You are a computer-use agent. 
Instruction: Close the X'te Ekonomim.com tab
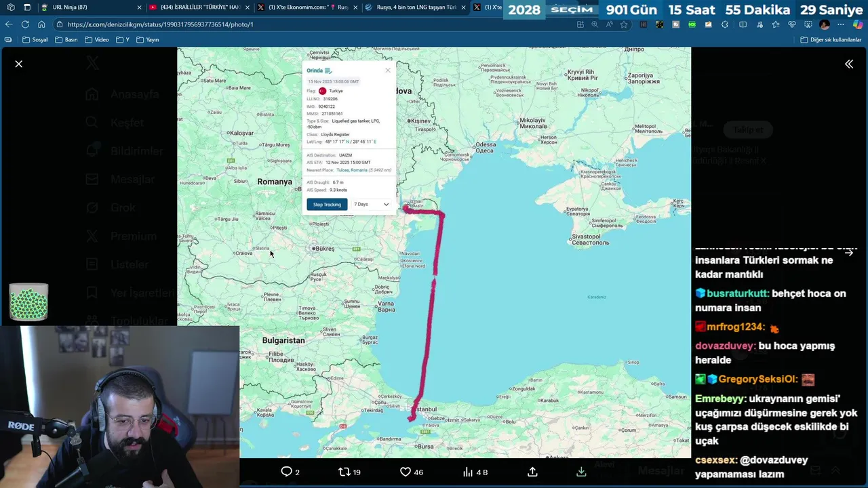(355, 7)
